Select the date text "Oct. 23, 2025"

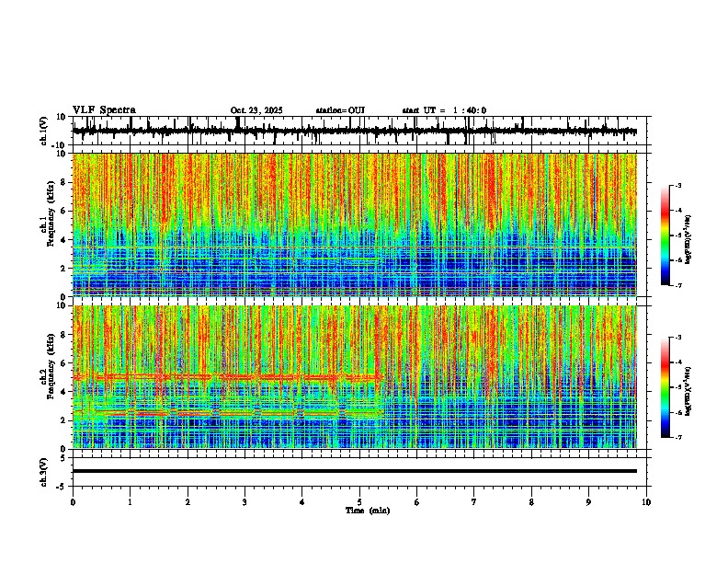point(256,110)
